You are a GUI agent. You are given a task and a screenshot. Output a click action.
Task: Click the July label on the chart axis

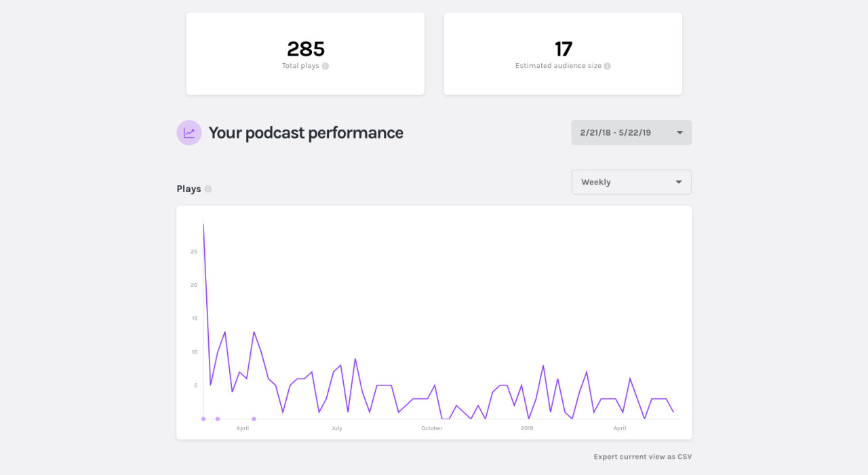point(337,428)
